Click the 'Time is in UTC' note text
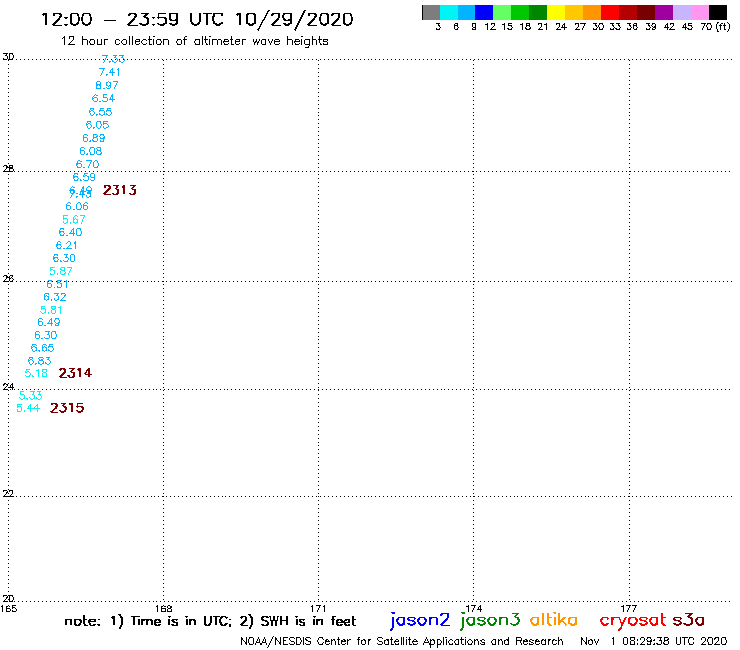Image resolution: width=740 pixels, height=650 pixels. pyautogui.click(x=181, y=621)
